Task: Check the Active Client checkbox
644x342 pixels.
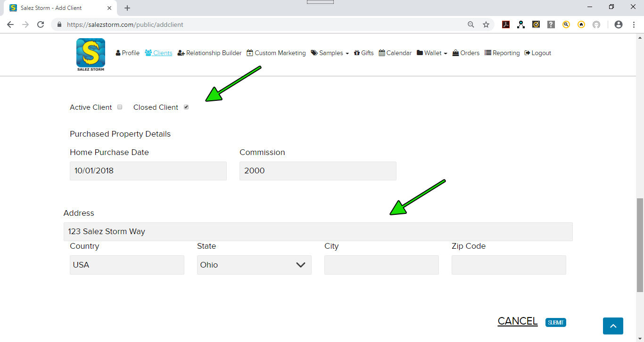Action: pyautogui.click(x=120, y=107)
